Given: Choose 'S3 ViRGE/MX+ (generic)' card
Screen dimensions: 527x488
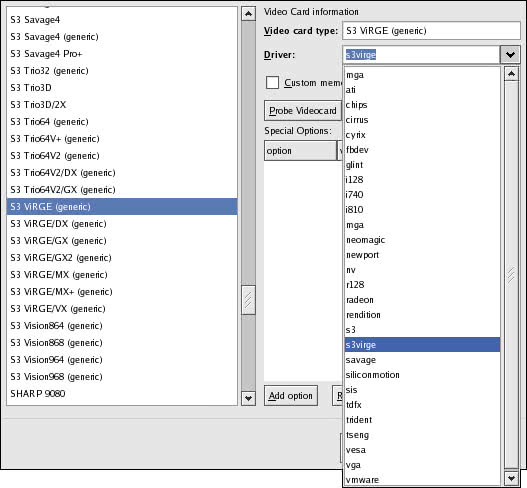Looking at the screenshot, I should [122, 292].
